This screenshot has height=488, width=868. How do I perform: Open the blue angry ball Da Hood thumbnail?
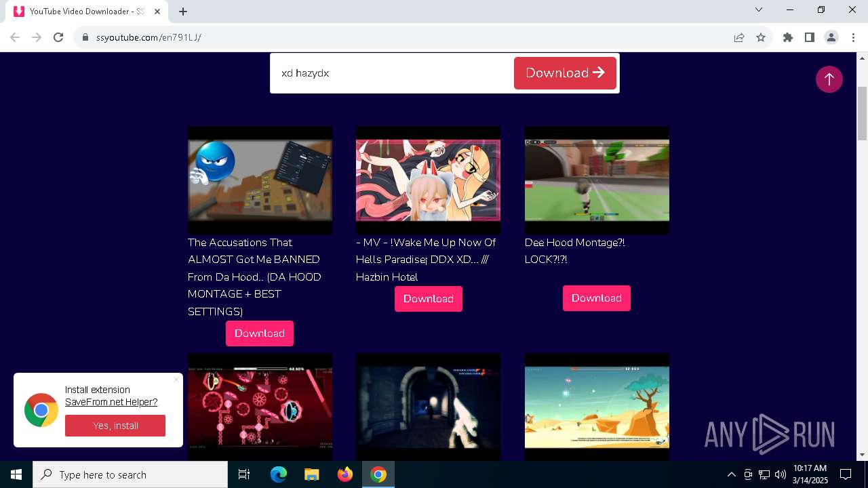pos(260,180)
